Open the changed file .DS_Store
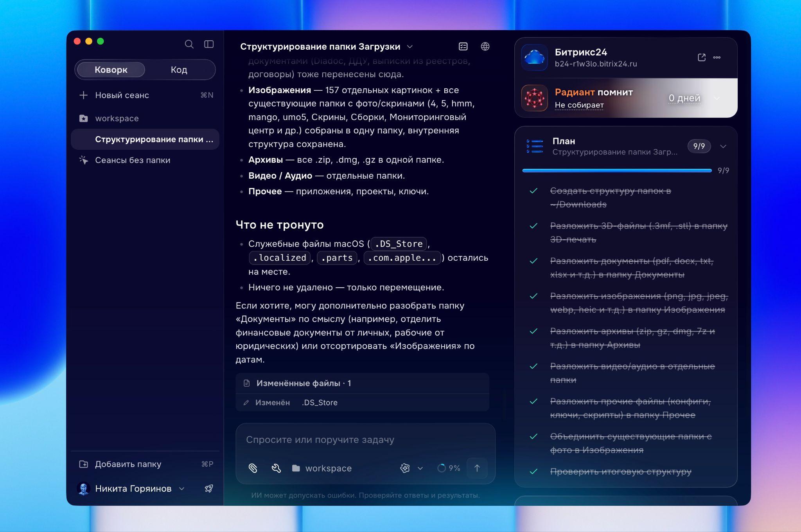The height and width of the screenshot is (532, 801). pos(320,403)
